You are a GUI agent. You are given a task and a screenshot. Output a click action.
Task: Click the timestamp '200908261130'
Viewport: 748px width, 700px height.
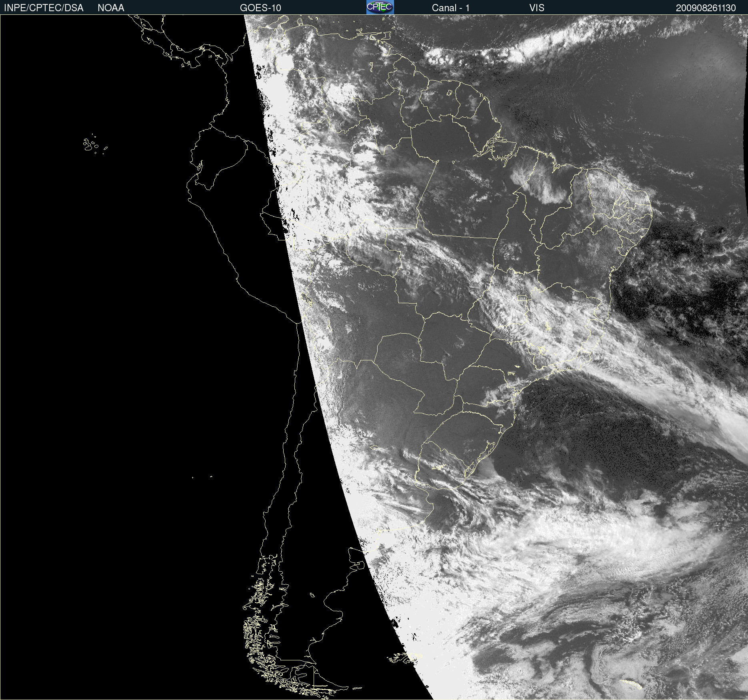pyautogui.click(x=706, y=8)
